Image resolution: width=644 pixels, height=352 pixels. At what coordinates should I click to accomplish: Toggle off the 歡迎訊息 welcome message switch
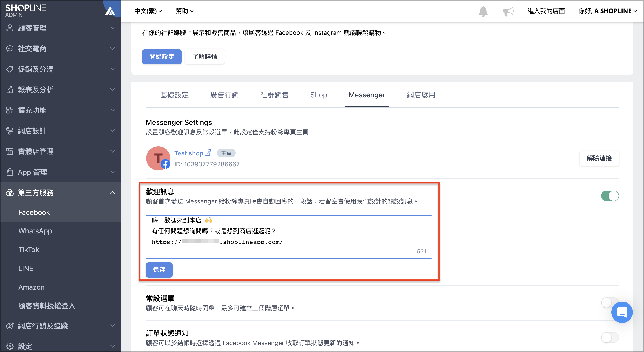(x=610, y=196)
